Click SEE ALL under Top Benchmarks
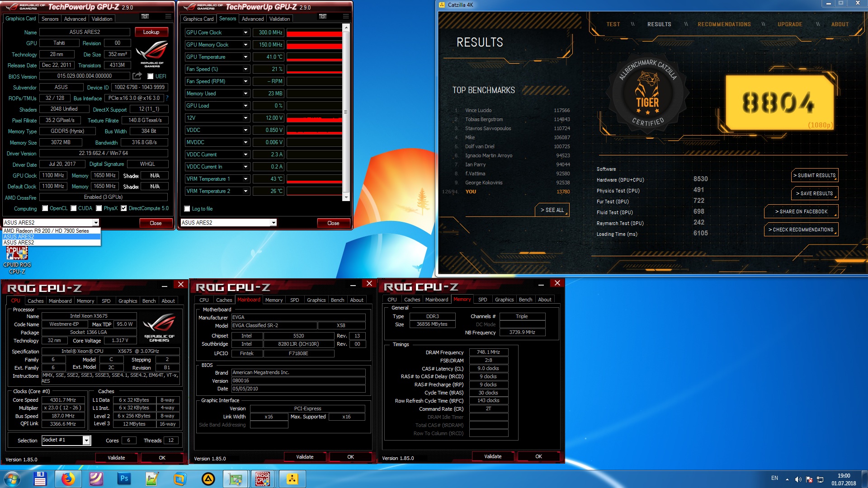Viewport: 868px width, 488px height. click(x=552, y=210)
